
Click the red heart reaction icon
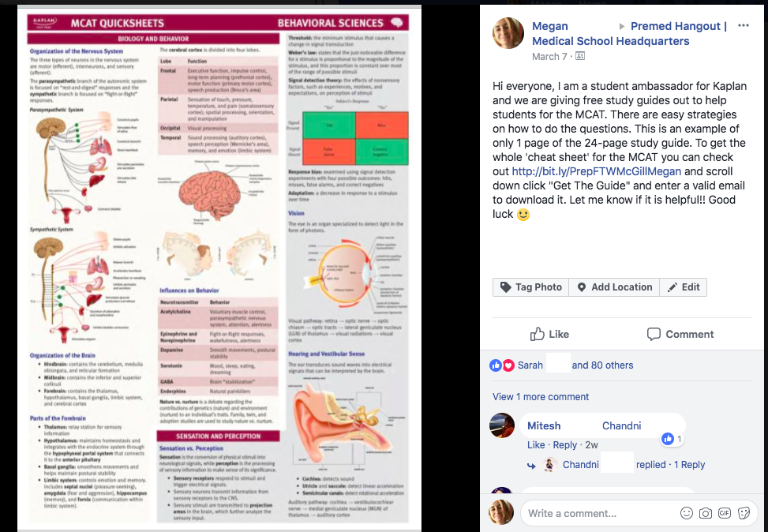tap(508, 365)
